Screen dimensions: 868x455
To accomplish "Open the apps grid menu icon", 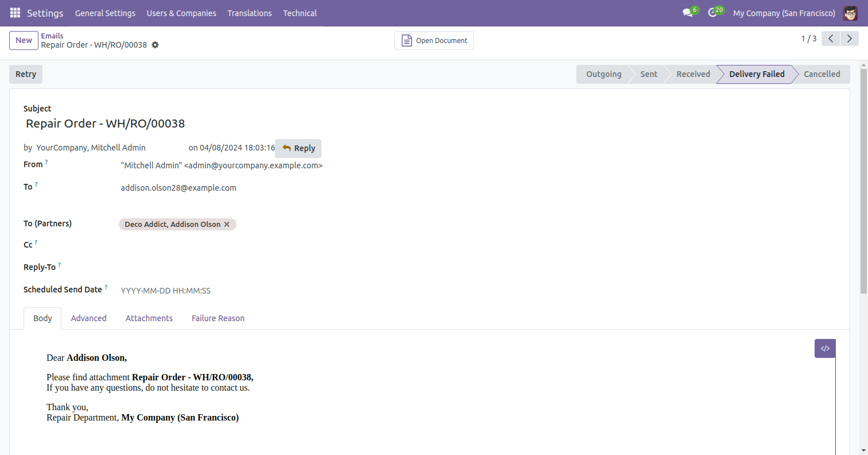I will tap(15, 13).
